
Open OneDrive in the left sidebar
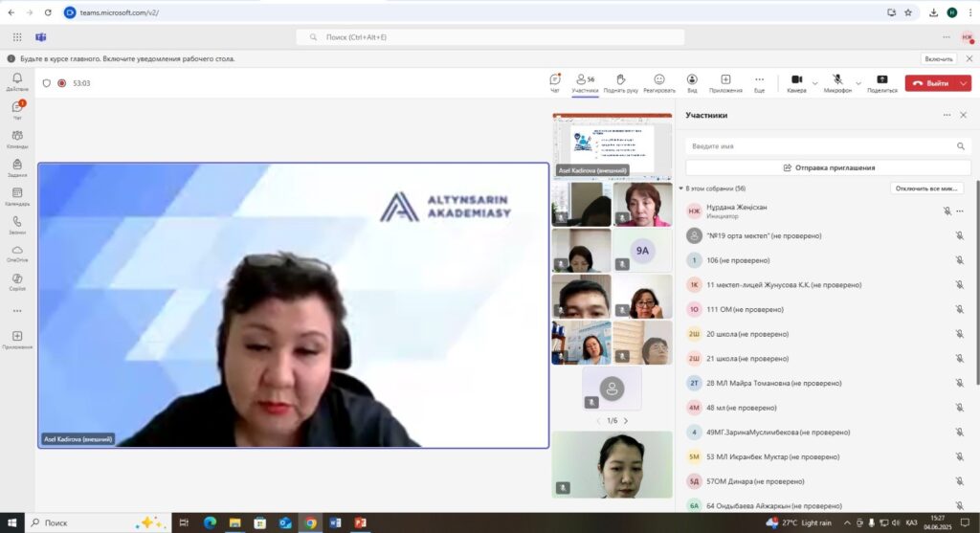click(x=17, y=253)
